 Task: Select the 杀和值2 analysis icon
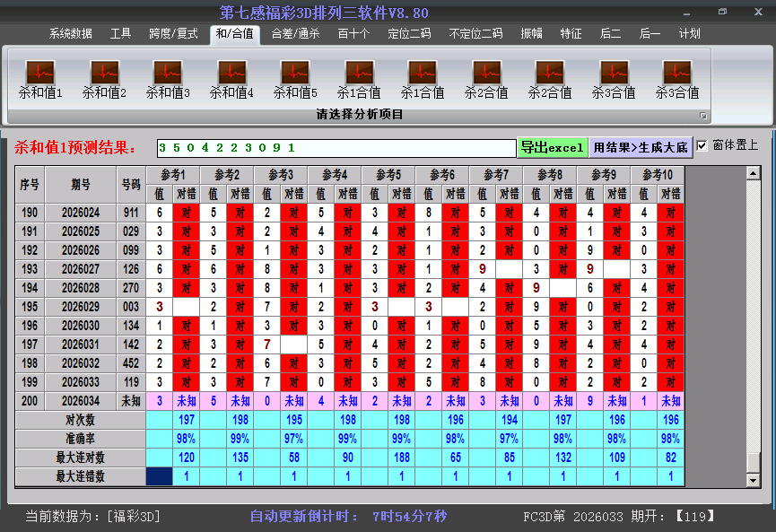(x=104, y=72)
